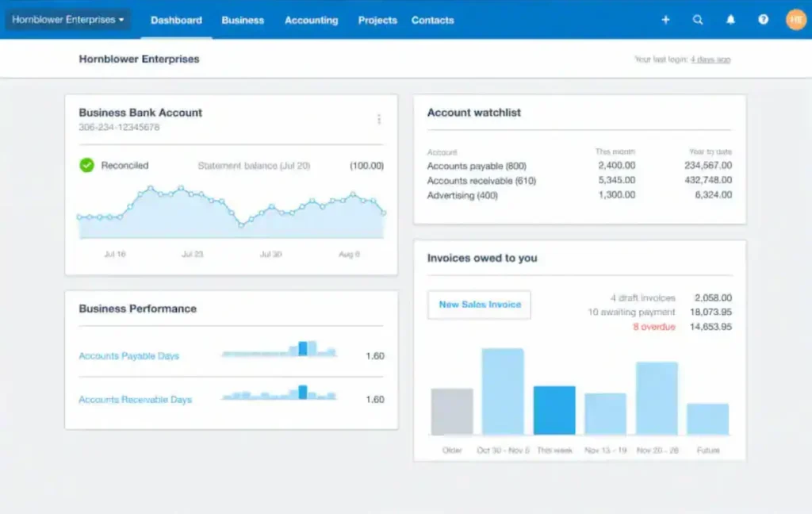Select the Dashboard navigation icon link
This screenshot has width=812, height=514.
(175, 21)
